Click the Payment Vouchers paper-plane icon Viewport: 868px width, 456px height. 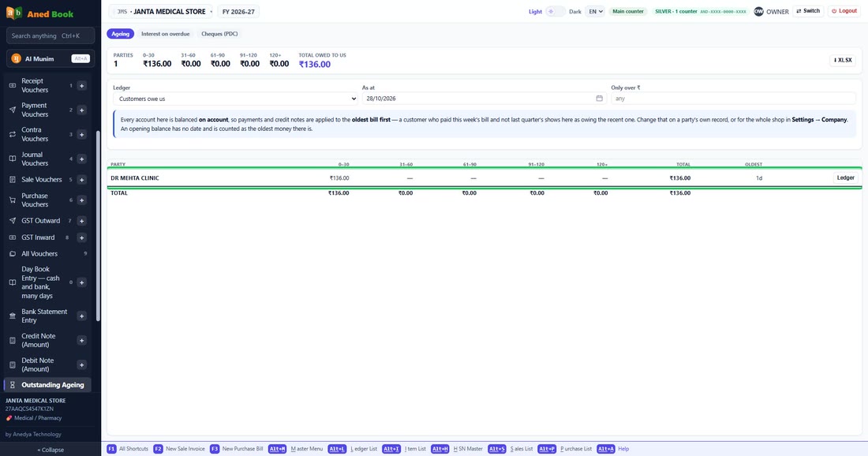pos(12,110)
